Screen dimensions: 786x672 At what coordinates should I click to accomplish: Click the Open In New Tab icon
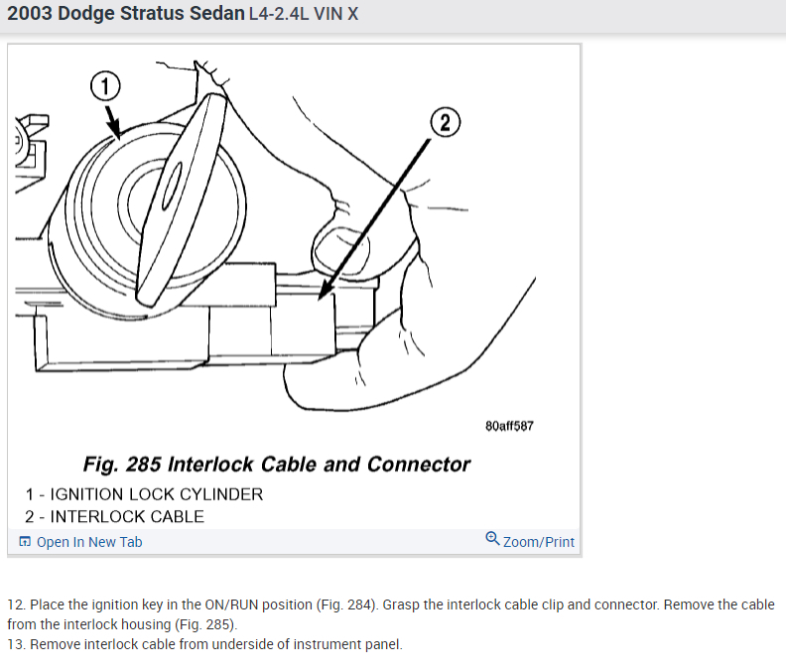point(25,542)
